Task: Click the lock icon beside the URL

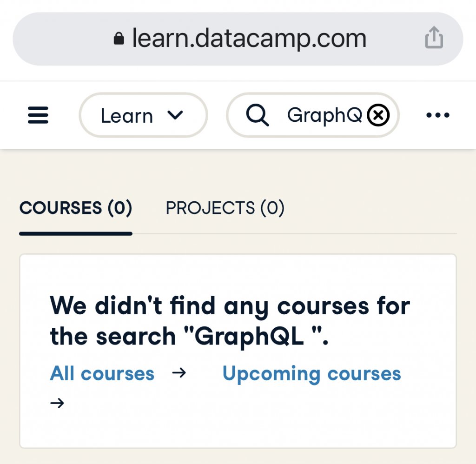Action: click(119, 39)
